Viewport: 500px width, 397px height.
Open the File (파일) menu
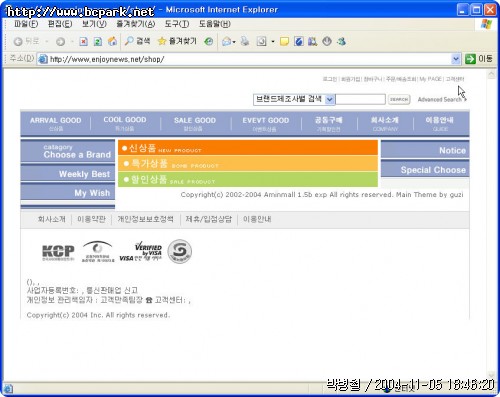click(x=26, y=24)
